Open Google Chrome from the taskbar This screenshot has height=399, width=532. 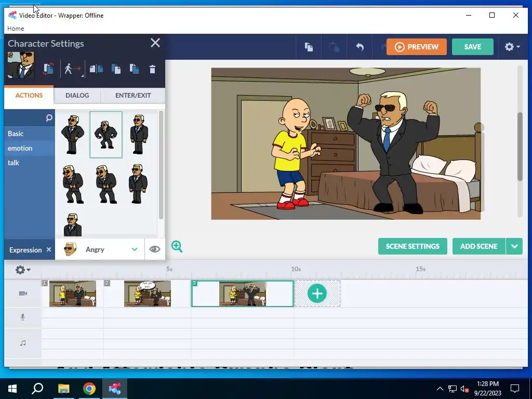[x=89, y=389]
